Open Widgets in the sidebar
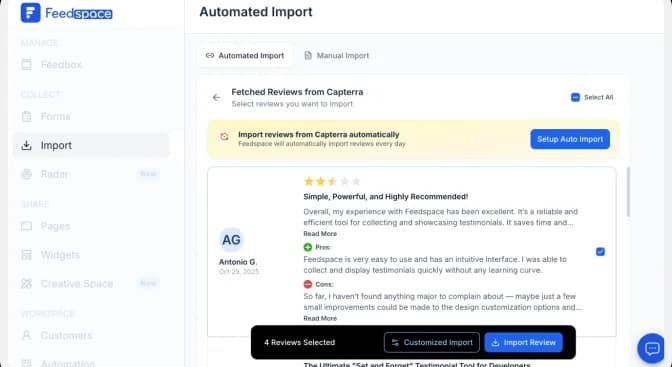Viewport: 672px width, 367px height. [x=60, y=255]
